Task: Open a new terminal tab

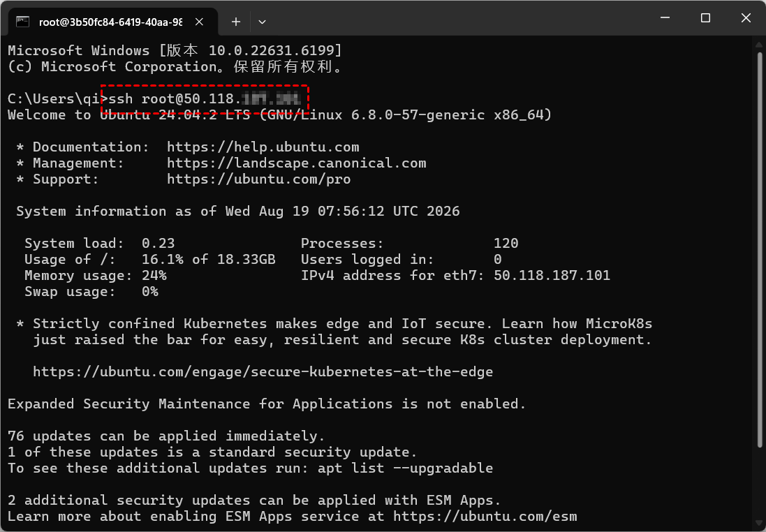Action: 236,22
